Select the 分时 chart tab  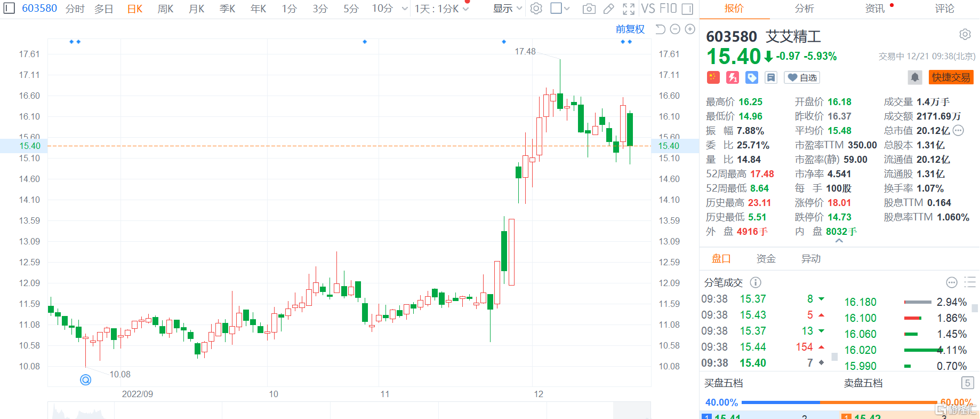[x=75, y=9]
